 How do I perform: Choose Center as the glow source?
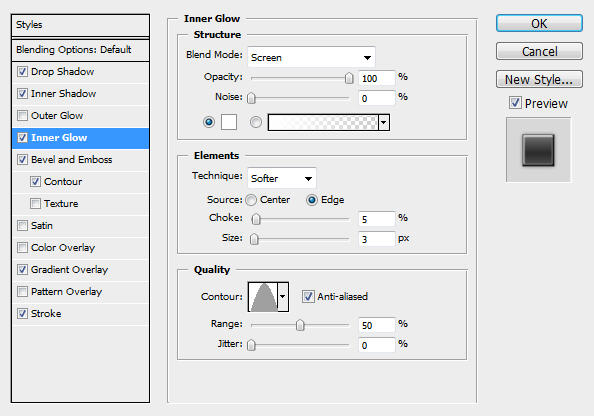tap(251, 200)
